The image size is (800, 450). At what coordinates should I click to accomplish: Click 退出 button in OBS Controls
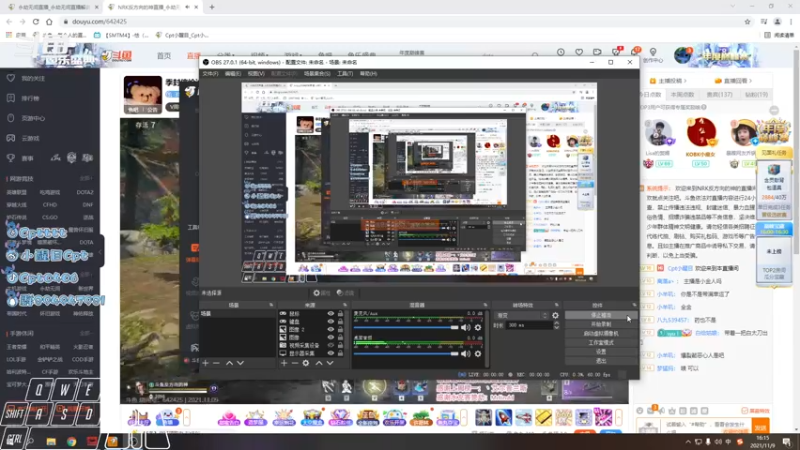pos(601,361)
